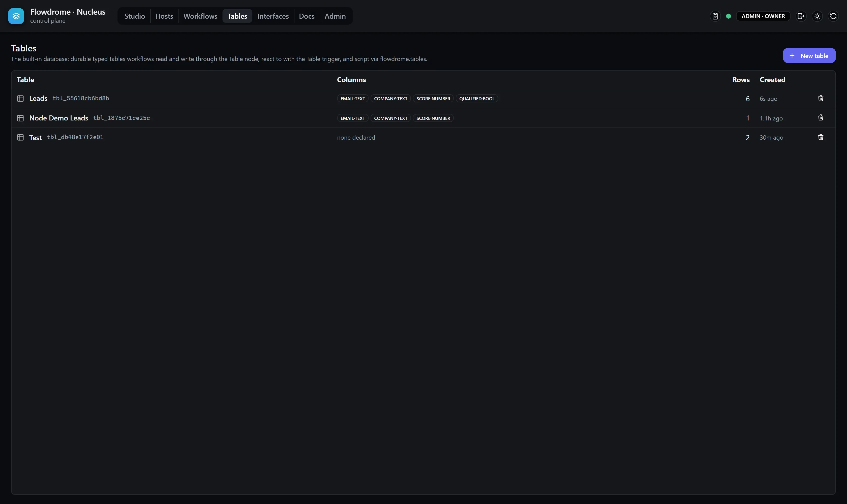Open the Node Demo Leads table
This screenshot has width=847, height=504.
click(x=423, y=118)
